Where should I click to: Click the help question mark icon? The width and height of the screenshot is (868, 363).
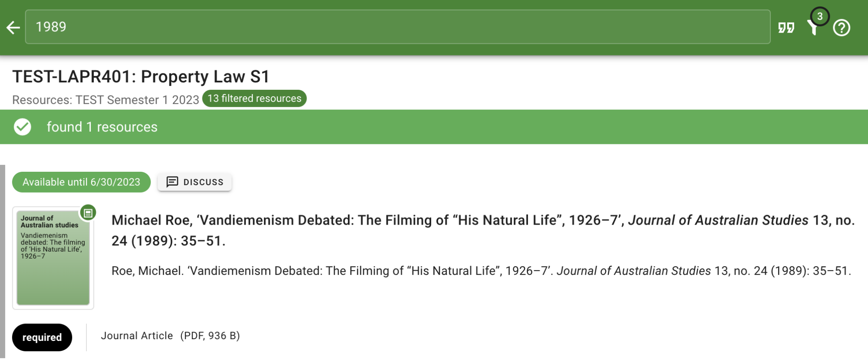pyautogui.click(x=841, y=28)
